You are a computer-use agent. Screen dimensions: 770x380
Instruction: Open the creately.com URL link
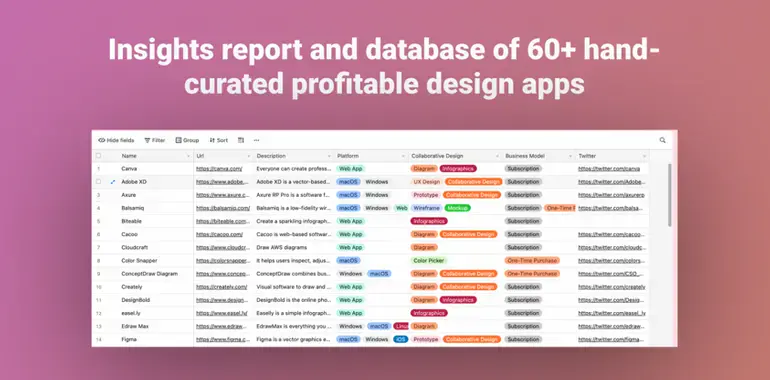click(221, 287)
